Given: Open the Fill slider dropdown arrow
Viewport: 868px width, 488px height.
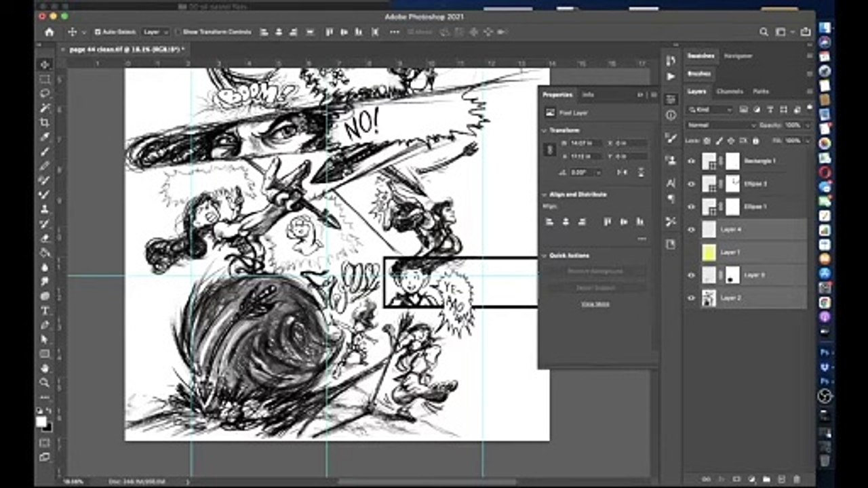Looking at the screenshot, I should (807, 141).
